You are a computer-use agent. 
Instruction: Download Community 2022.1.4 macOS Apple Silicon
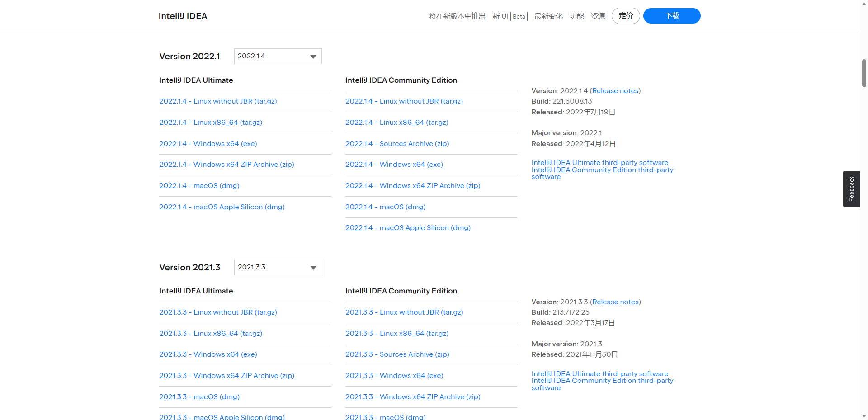coord(408,228)
